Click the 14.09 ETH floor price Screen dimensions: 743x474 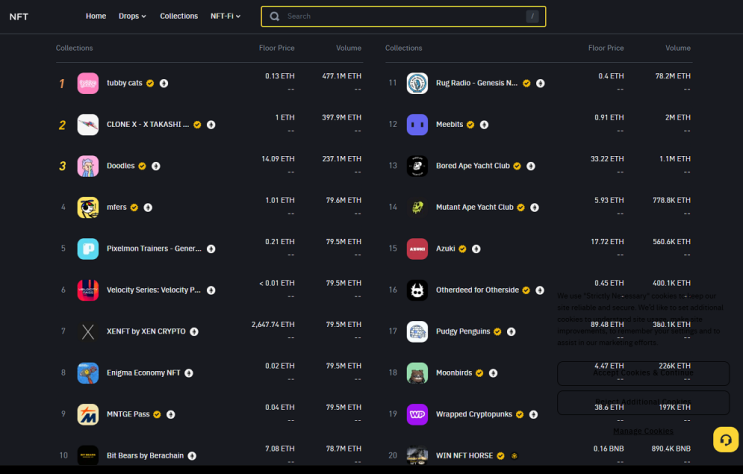point(278,159)
